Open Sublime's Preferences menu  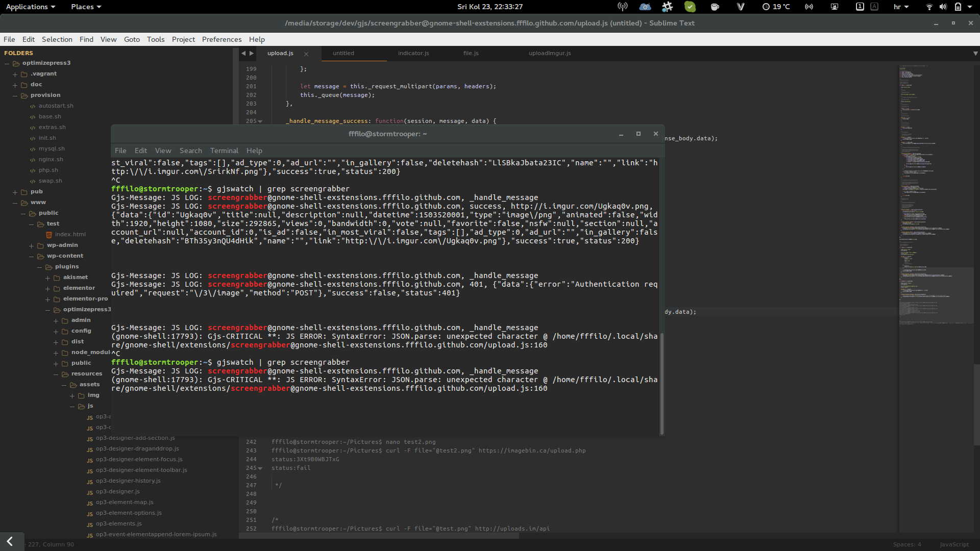click(222, 39)
